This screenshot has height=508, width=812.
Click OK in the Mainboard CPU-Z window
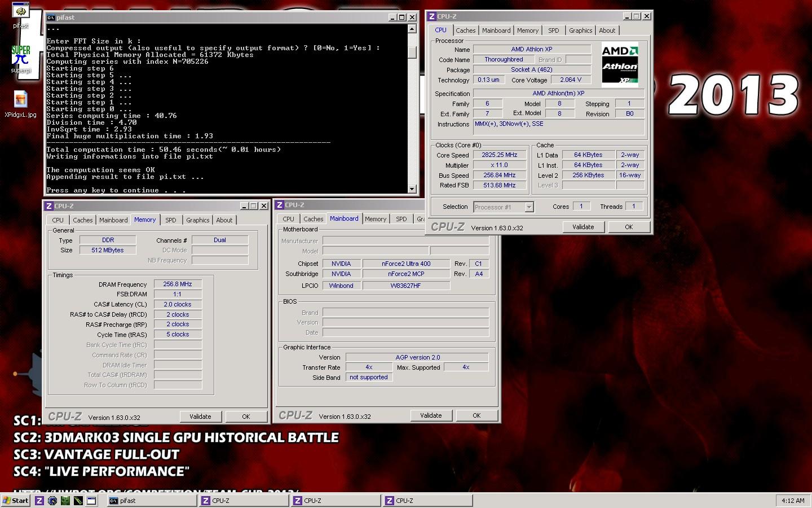(x=476, y=415)
